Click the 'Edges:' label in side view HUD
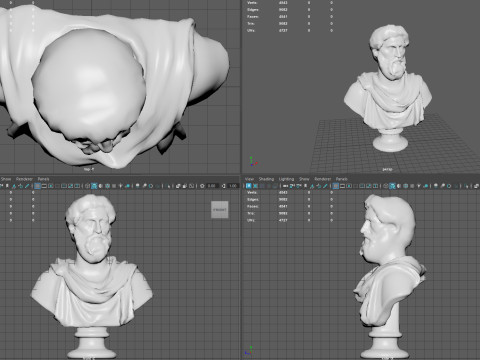This screenshot has height=360, width=480. click(x=253, y=199)
